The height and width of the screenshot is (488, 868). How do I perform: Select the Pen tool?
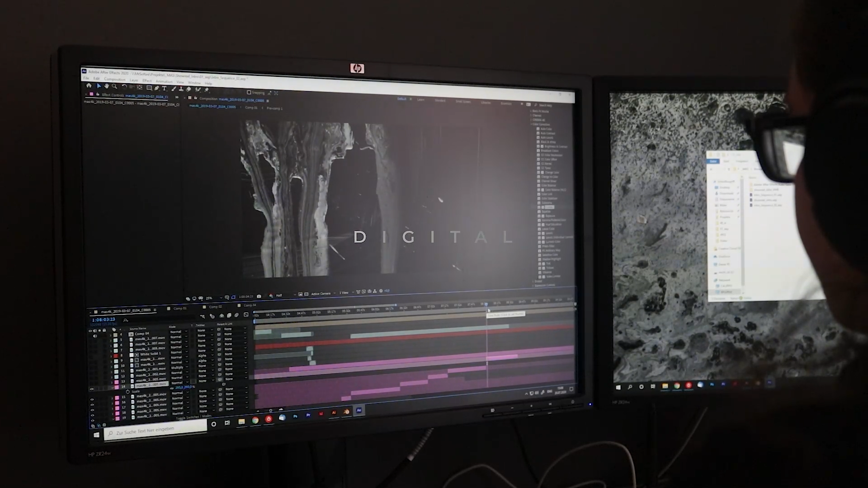point(156,88)
